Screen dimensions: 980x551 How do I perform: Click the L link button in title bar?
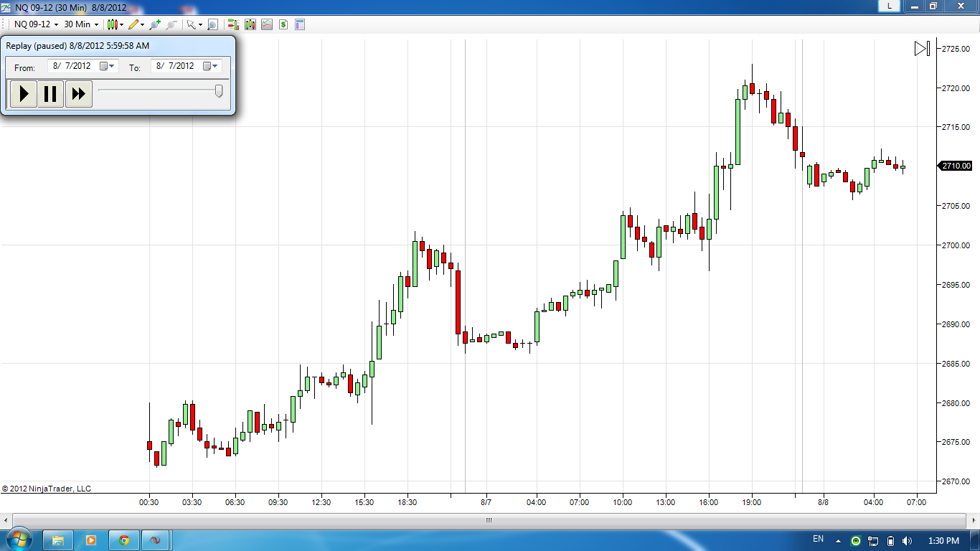click(890, 6)
